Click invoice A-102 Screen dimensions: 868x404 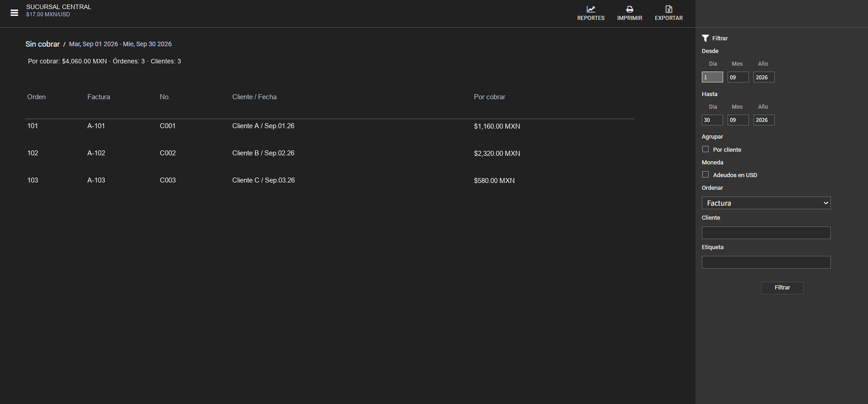coord(96,153)
